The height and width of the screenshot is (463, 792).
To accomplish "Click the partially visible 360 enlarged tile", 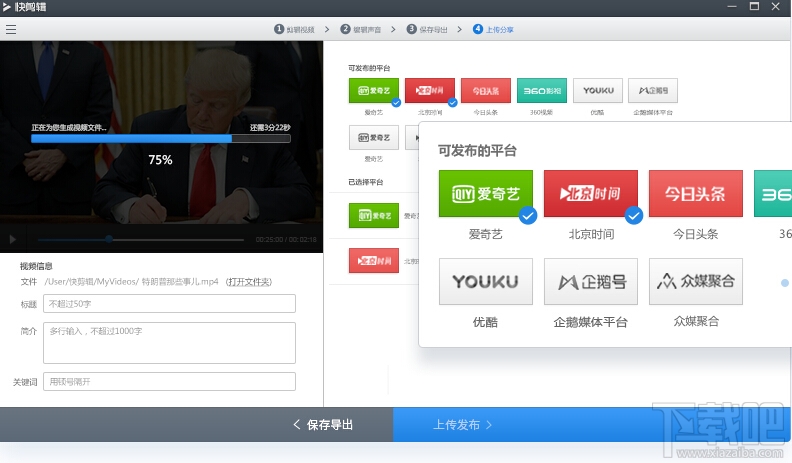I will (x=773, y=193).
